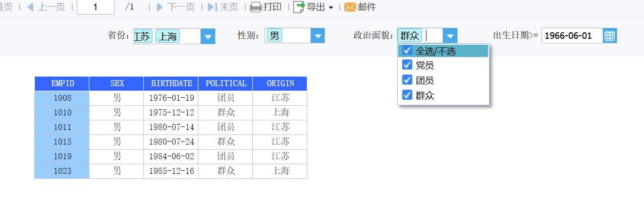Image resolution: width=644 pixels, height=200 pixels.
Task: Click 上海 origin cell in row 1023
Action: (280, 171)
